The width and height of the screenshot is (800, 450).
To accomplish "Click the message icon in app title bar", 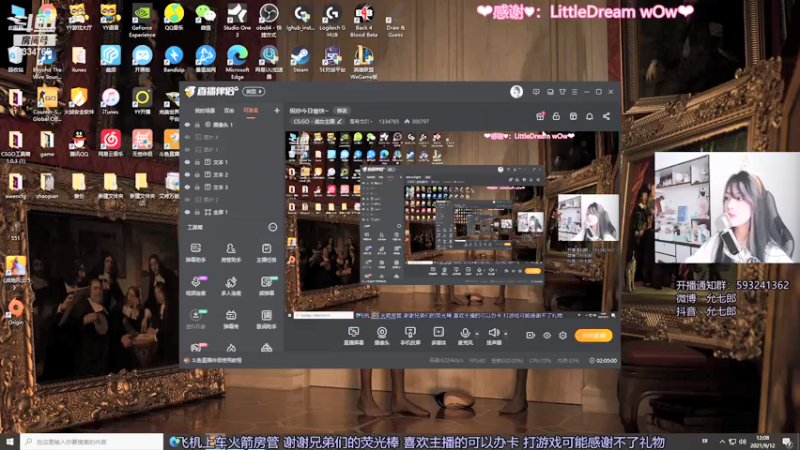I will pyautogui.click(x=536, y=92).
